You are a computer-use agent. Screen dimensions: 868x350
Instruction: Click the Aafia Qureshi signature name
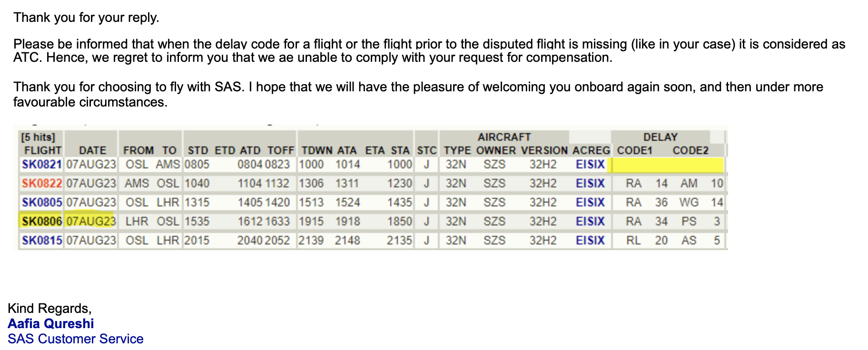(51, 324)
